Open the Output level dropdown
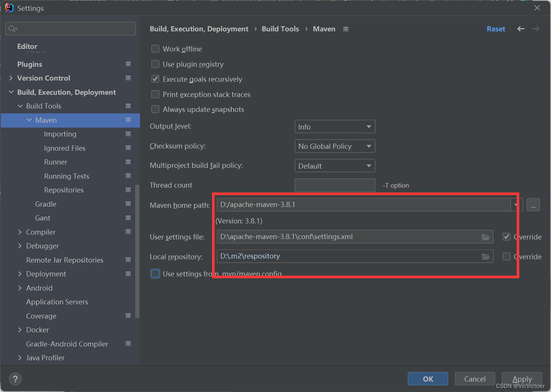551x392 pixels. [335, 127]
